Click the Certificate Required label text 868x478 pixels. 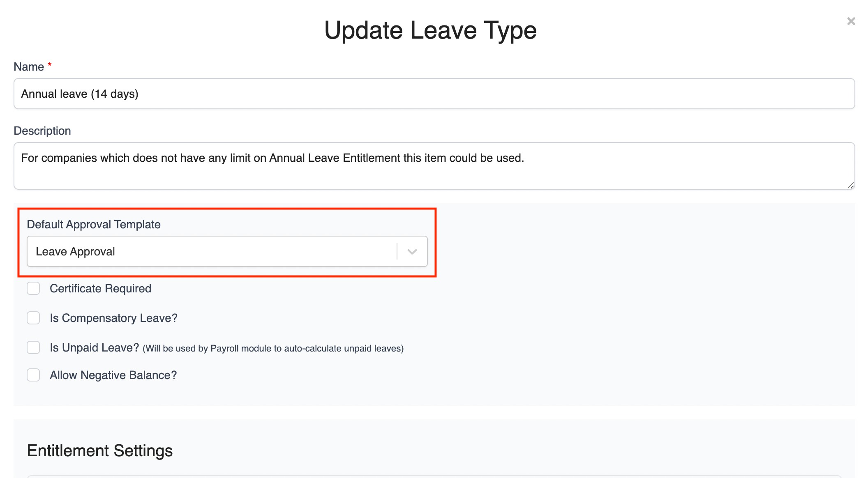[100, 288]
